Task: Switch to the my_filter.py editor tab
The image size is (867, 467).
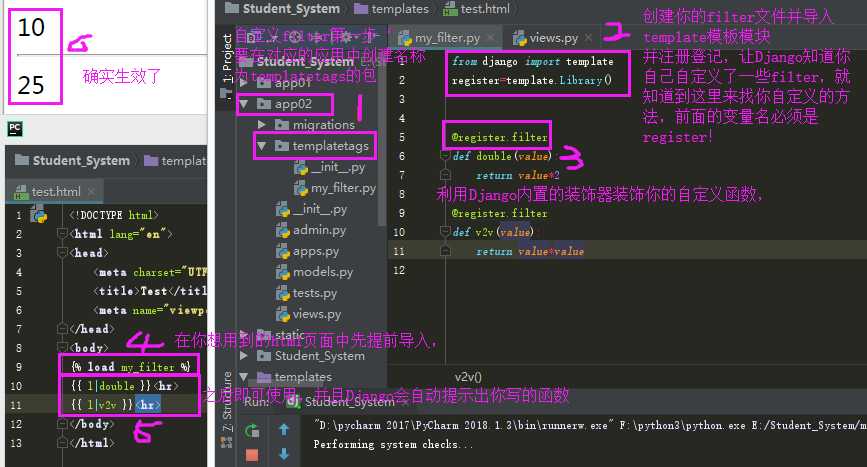Action: point(447,38)
